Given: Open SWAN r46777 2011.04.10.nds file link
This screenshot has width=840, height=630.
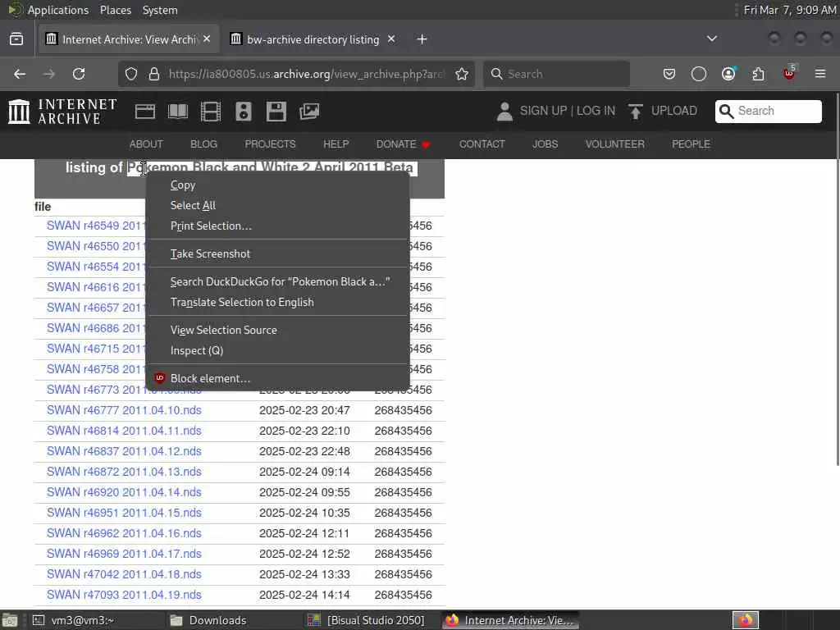Looking at the screenshot, I should pyautogui.click(x=124, y=410).
